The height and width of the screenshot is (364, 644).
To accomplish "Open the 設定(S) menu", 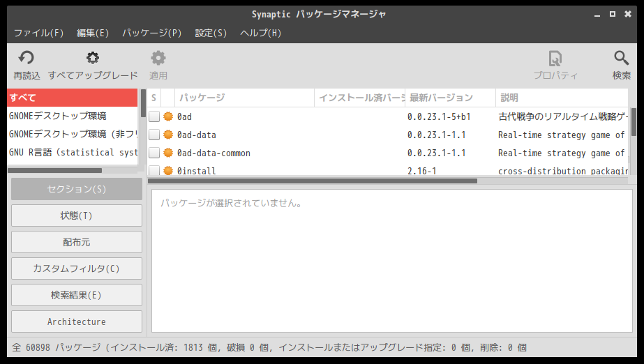I will (211, 33).
